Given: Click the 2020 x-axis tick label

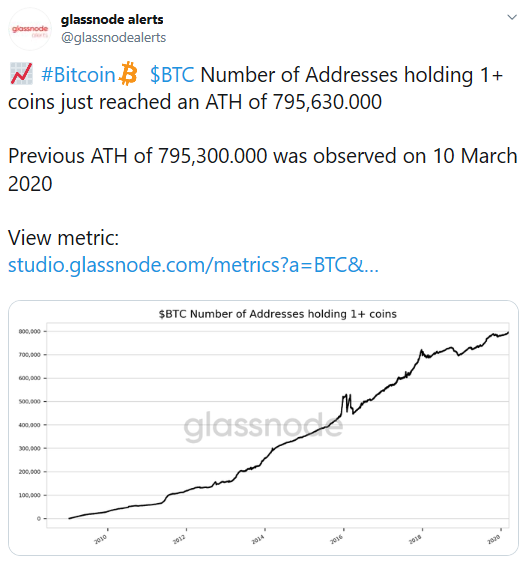Looking at the screenshot, I should (x=494, y=539).
